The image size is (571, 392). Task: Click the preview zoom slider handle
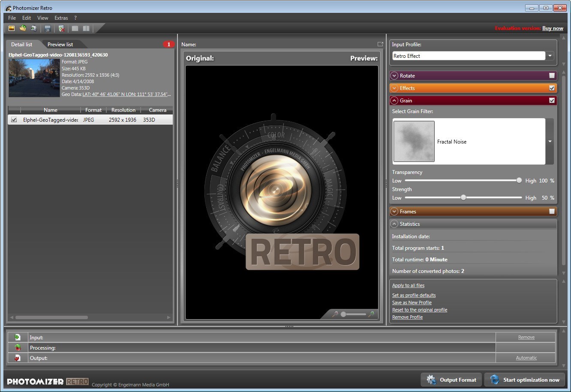click(x=343, y=314)
